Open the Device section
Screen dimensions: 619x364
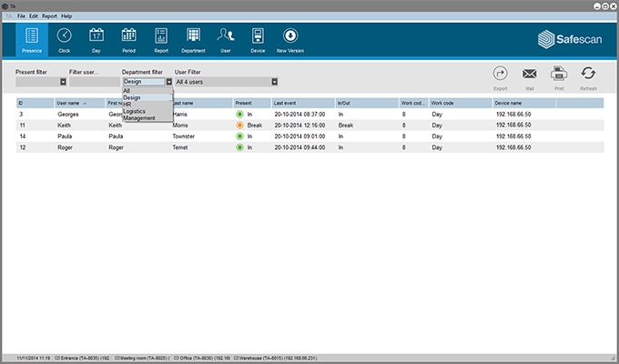point(258,39)
